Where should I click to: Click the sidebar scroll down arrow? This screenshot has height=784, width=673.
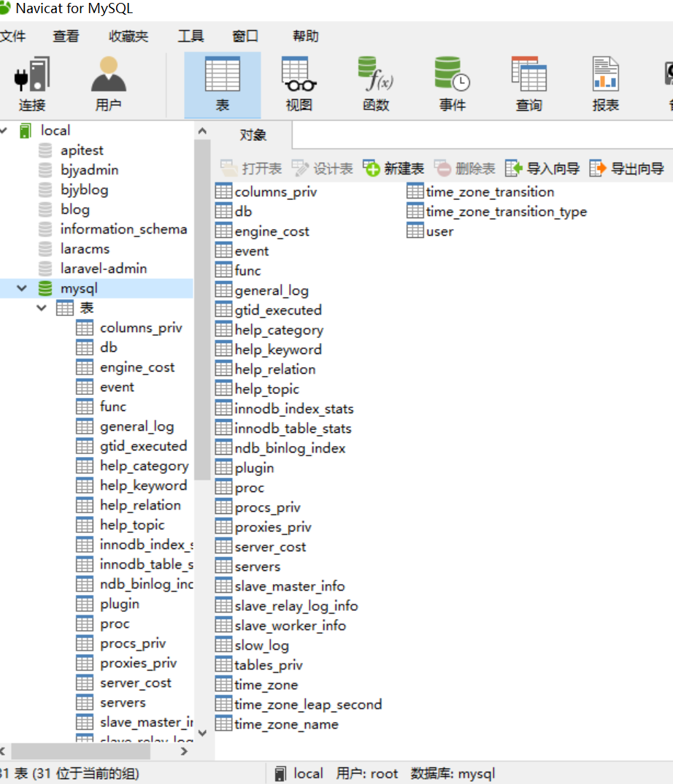(202, 733)
